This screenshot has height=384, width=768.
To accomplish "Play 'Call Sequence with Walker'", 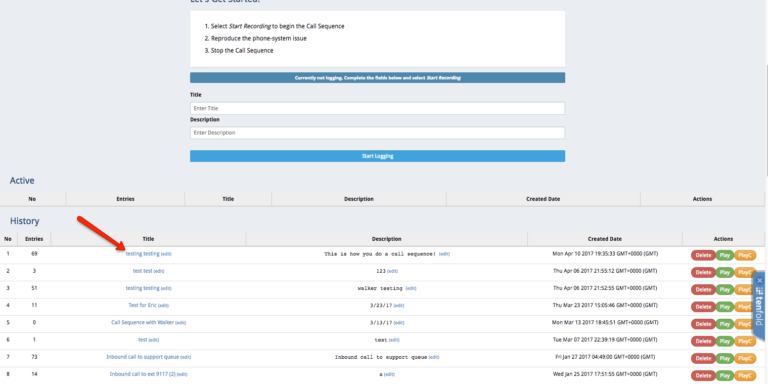I will click(725, 324).
